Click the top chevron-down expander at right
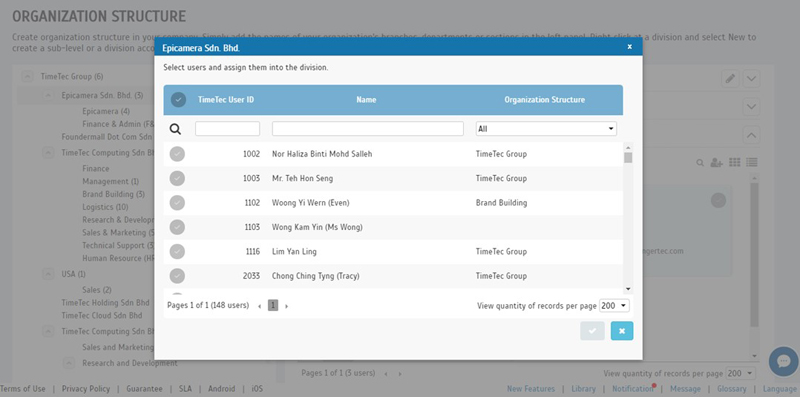Screen dimensions: 800x397 [x=752, y=79]
